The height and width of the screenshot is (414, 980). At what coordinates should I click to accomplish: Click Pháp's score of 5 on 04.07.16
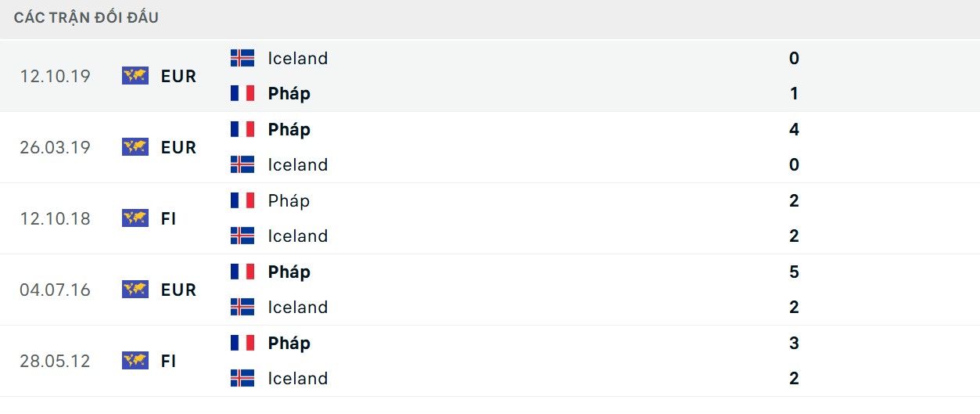[x=794, y=272]
